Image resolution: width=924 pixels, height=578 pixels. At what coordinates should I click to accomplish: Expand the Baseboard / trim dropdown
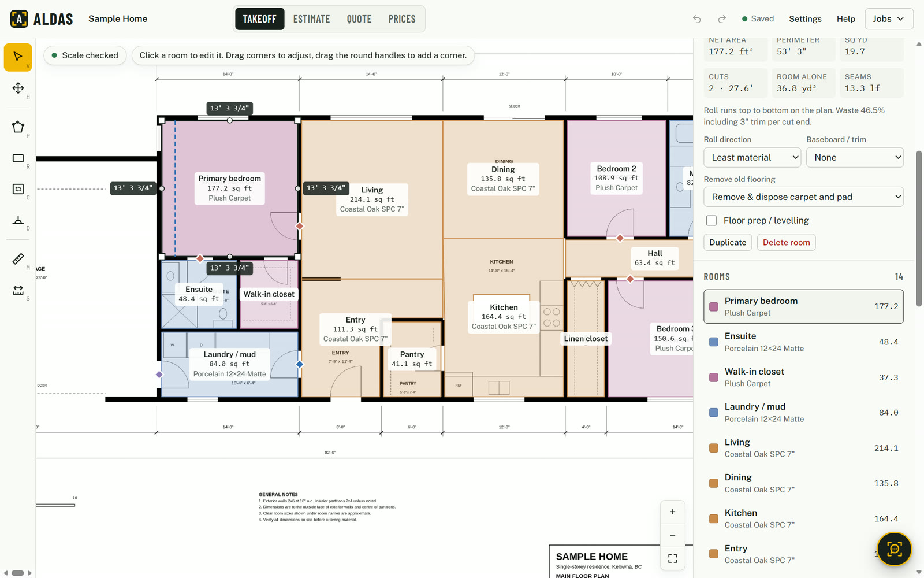855,158
